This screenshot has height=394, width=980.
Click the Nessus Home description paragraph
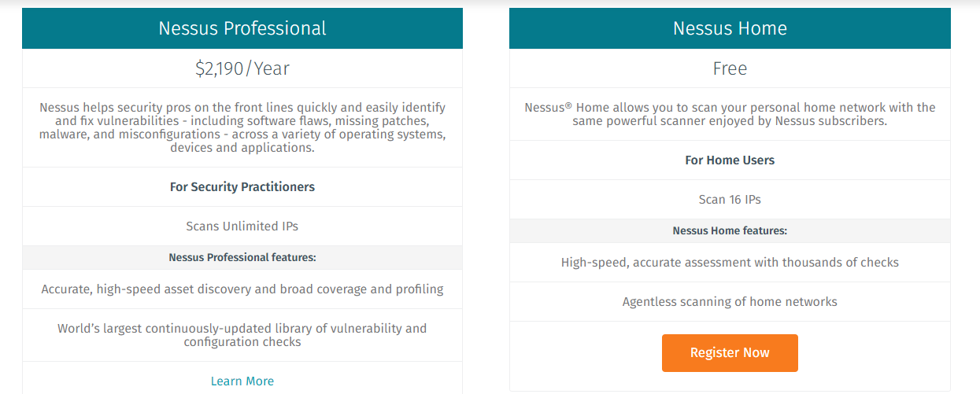click(x=730, y=114)
